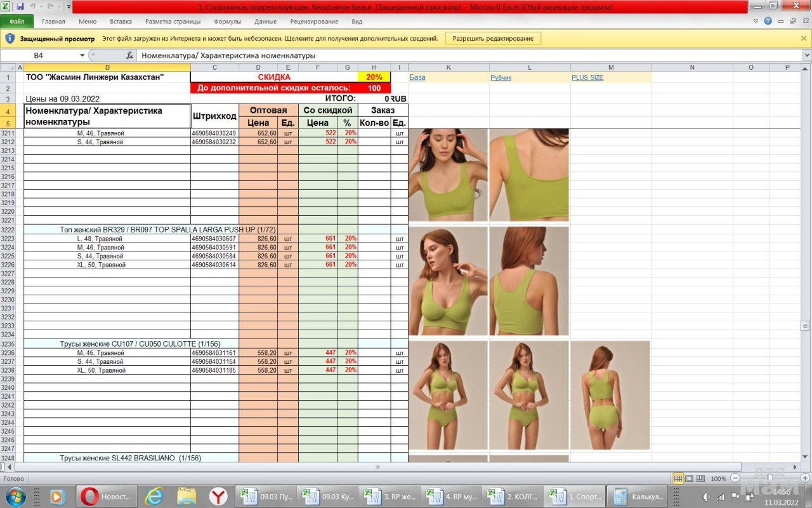Open Yandex browser from the taskbar
The image size is (812, 508).
[x=219, y=497]
